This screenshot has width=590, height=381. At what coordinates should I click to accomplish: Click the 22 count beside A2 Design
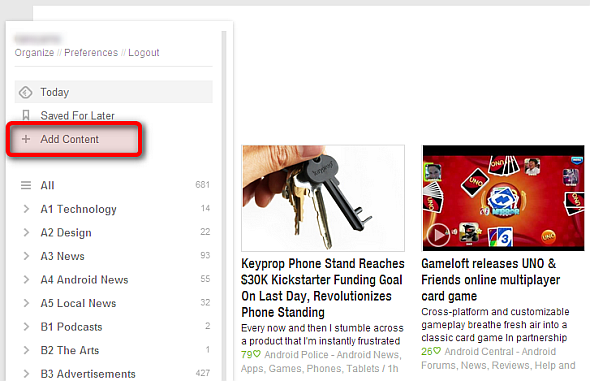coord(205,232)
